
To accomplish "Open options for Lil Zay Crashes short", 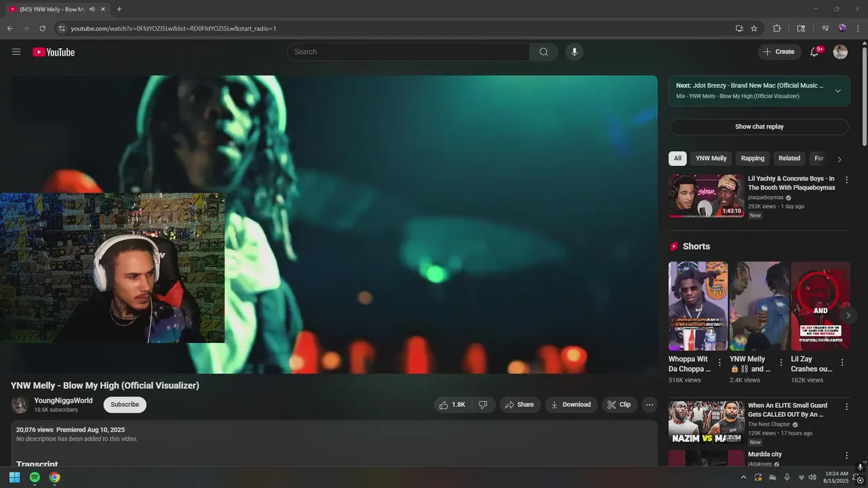I will [x=842, y=363].
